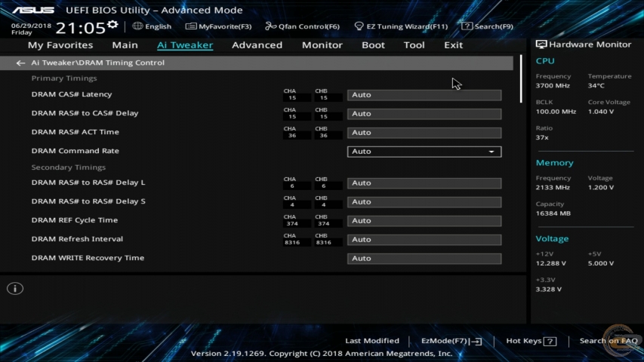Click the DRAM Command Rate label
644x362 pixels.
75,151
